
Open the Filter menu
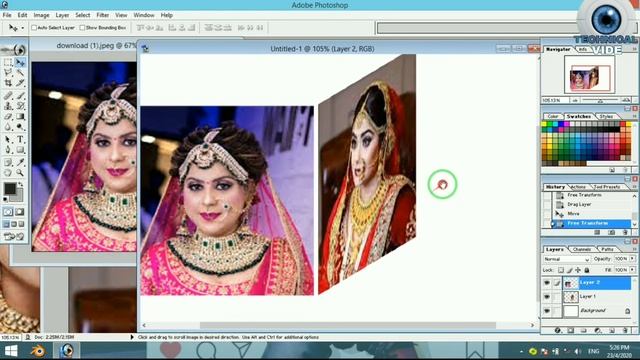pyautogui.click(x=102, y=15)
